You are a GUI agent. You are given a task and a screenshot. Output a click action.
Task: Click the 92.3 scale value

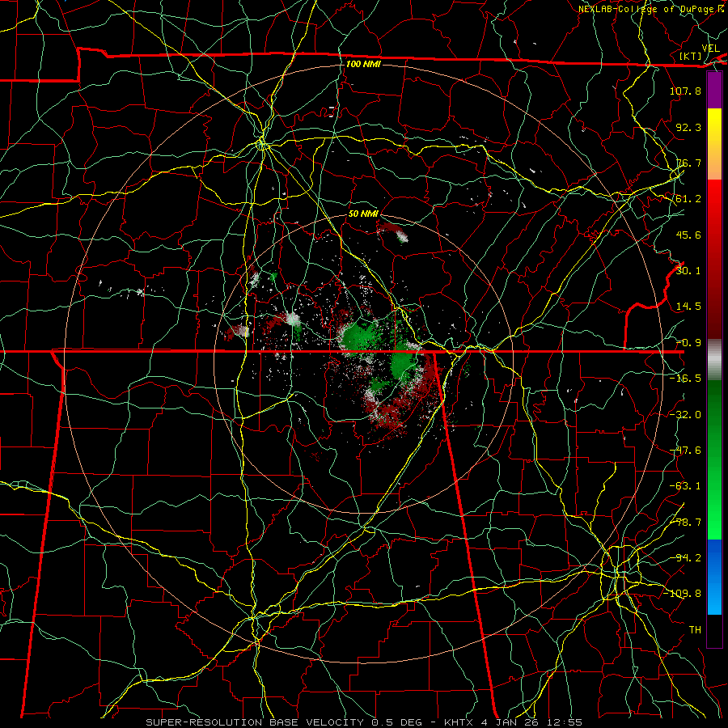click(688, 127)
